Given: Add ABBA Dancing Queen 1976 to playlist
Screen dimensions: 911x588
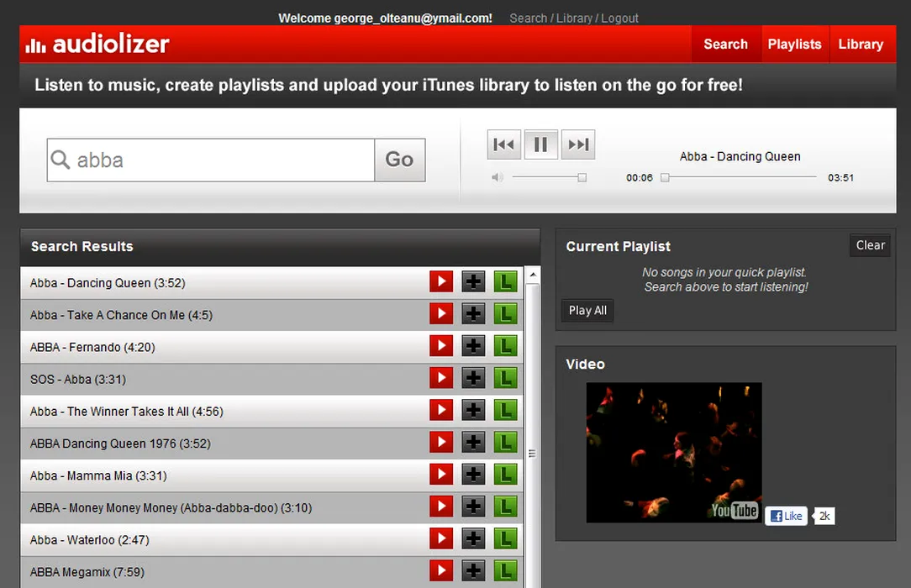Looking at the screenshot, I should [x=473, y=443].
